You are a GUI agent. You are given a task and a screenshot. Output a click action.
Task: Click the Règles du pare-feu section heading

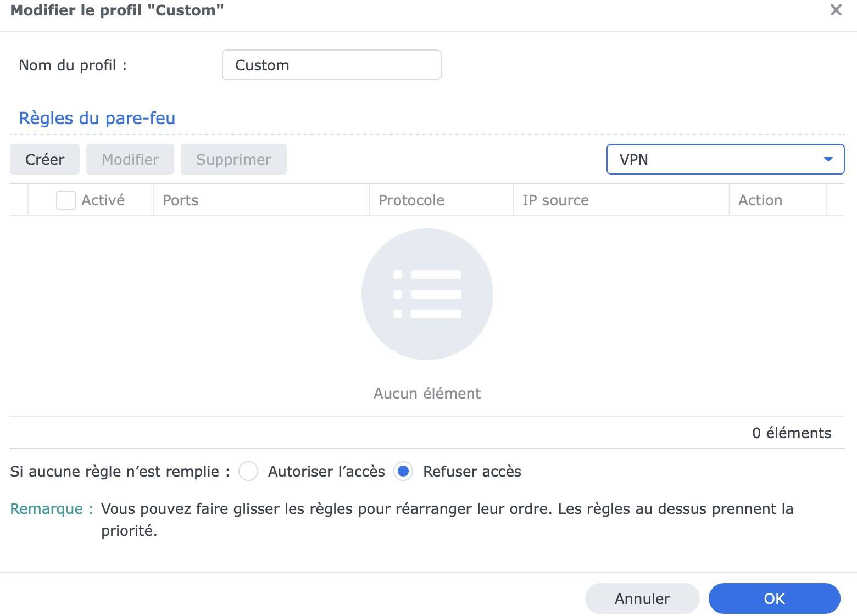tap(97, 119)
